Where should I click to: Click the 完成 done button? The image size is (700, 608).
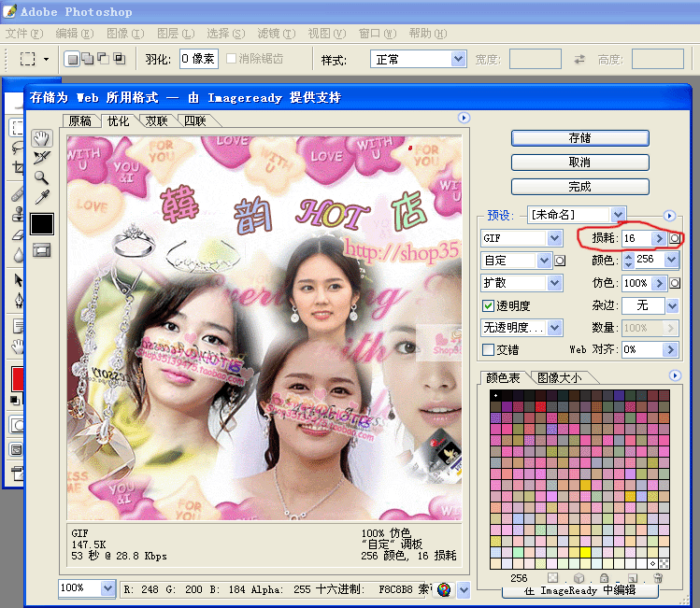[x=580, y=187]
